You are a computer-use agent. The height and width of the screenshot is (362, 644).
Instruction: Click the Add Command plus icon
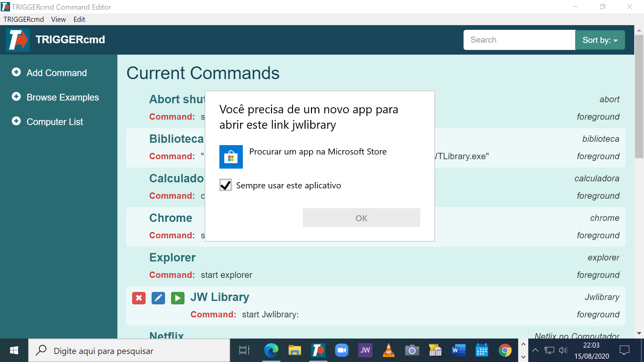pyautogui.click(x=16, y=72)
